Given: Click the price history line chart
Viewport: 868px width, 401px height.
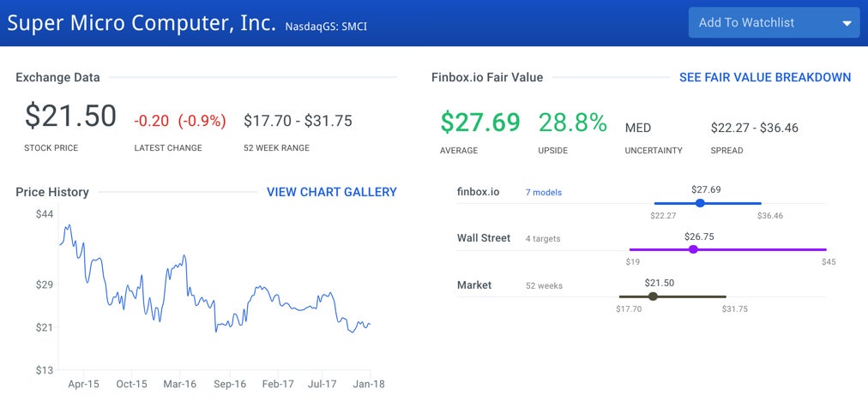Looking at the screenshot, I should [213, 291].
